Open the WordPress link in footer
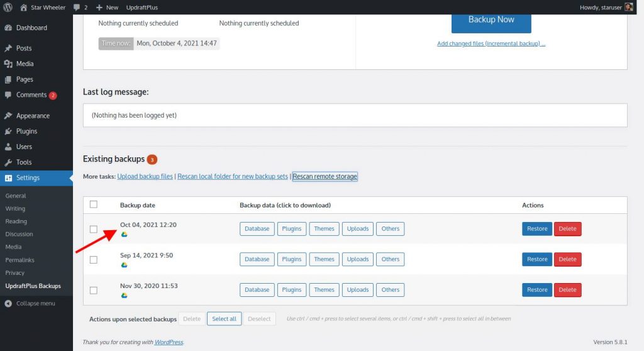This screenshot has width=644, height=351. click(x=169, y=342)
